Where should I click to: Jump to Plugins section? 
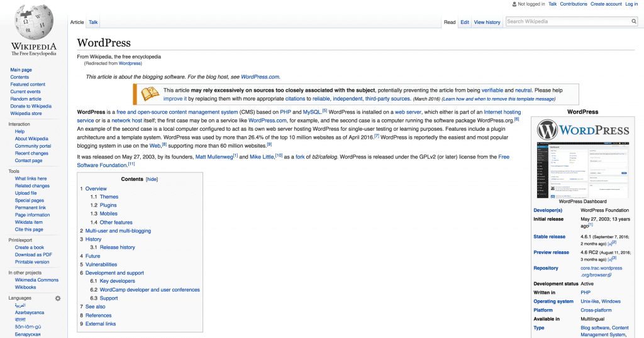[x=108, y=205]
